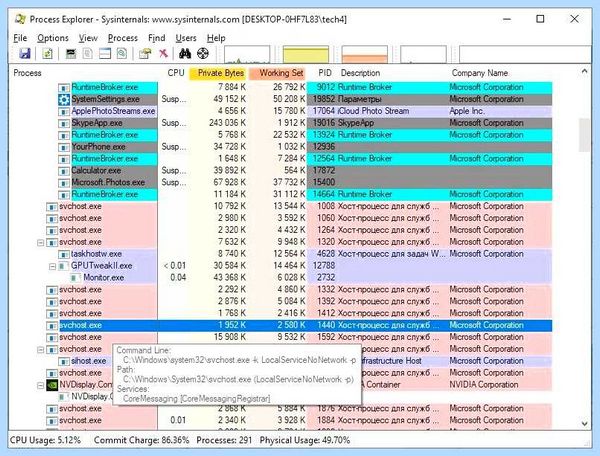Image resolution: width=600 pixels, height=456 pixels.
Task: Click the taskhostw.exe process icon
Action: click(64, 254)
